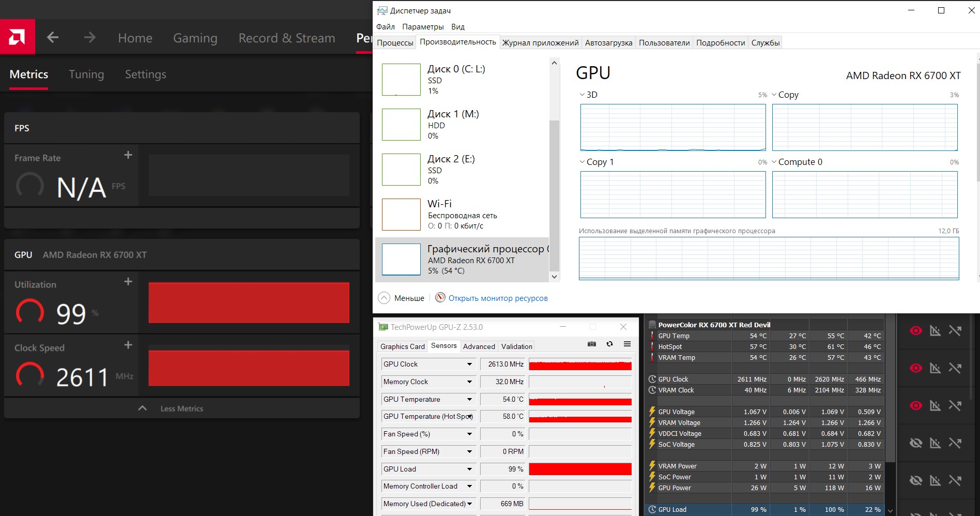Open the Fan Speed (%) dropdown in GPU-Z
Screen dimensions: 980x516
pos(469,434)
